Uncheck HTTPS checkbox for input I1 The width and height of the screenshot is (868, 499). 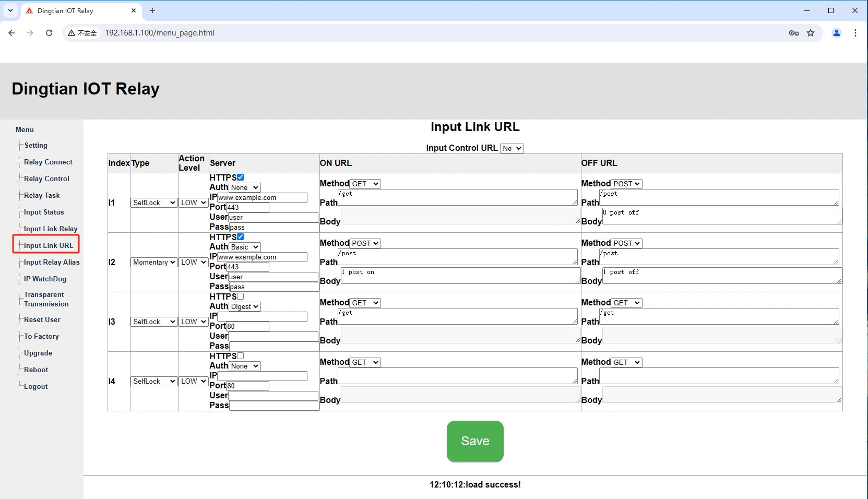point(241,177)
